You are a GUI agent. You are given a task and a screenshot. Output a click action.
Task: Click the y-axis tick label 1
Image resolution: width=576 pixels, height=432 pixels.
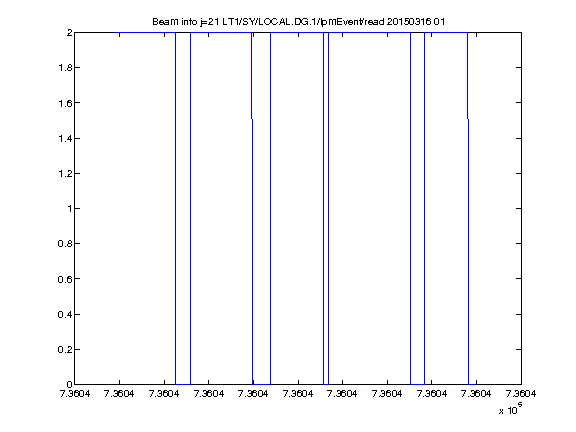[x=69, y=208]
